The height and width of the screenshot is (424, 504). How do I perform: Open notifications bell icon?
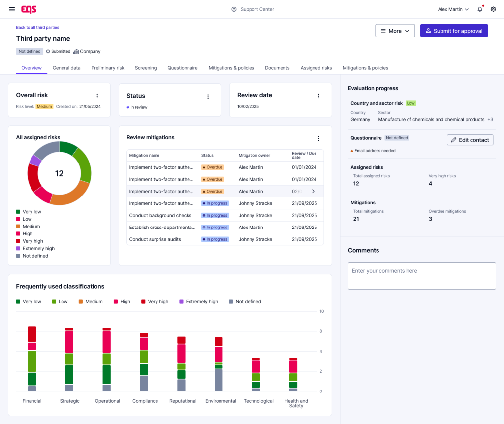point(480,9)
